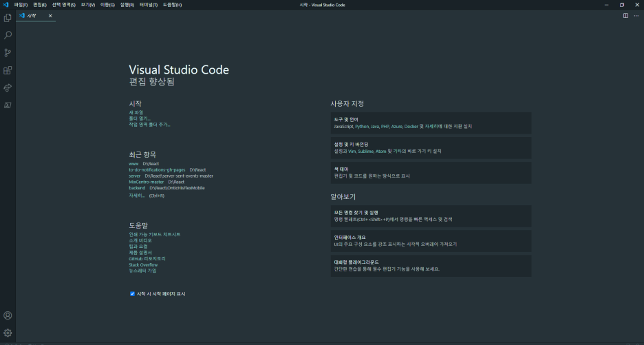Open the Search view magnifier icon
The image size is (644, 345).
click(8, 35)
